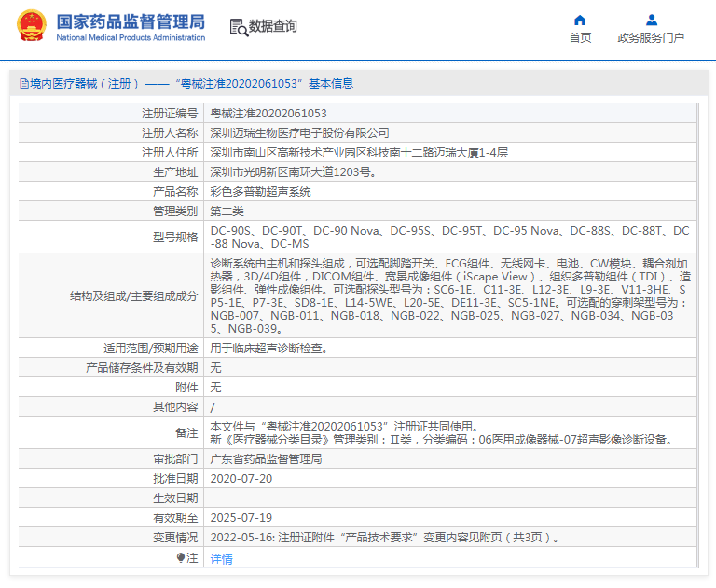Click the 型号规格 label

tap(175, 238)
